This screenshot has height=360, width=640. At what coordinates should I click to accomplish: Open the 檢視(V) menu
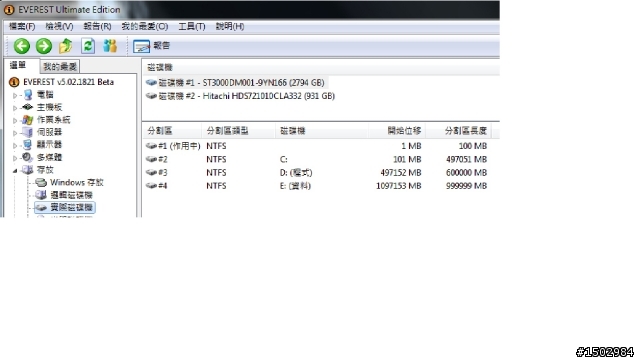point(59,27)
